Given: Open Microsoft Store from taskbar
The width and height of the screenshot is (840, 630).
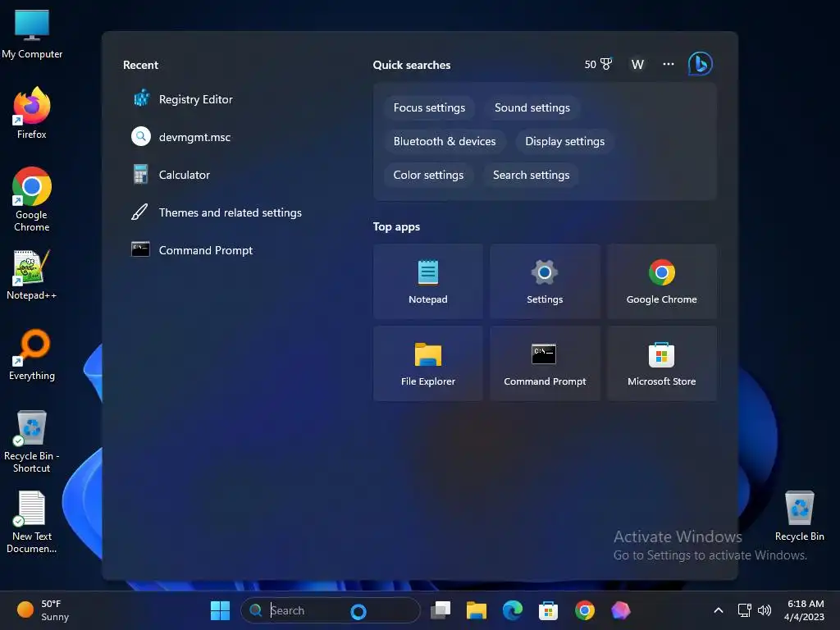Looking at the screenshot, I should coord(548,610).
